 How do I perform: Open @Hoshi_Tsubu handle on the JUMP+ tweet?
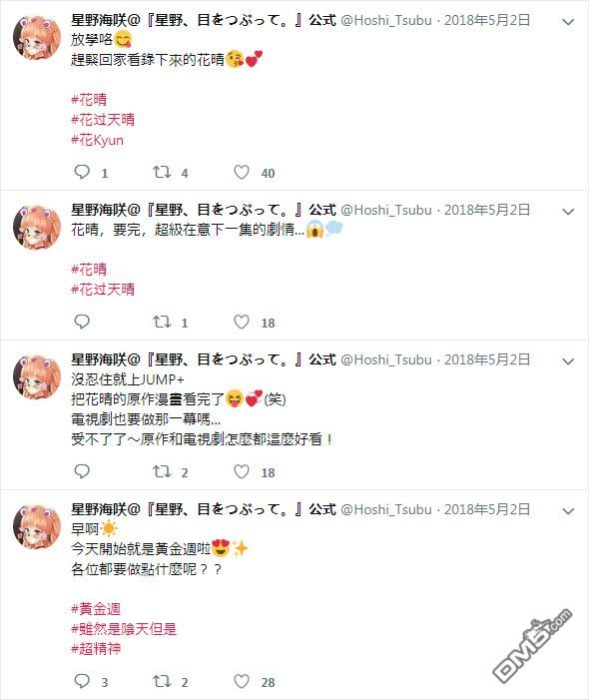[386, 359]
